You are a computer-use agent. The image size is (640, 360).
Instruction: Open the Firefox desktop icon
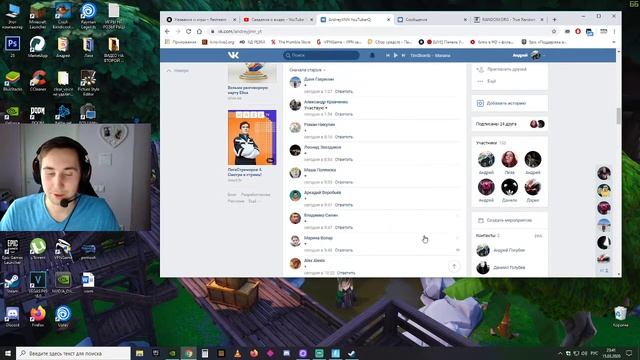click(x=38, y=317)
